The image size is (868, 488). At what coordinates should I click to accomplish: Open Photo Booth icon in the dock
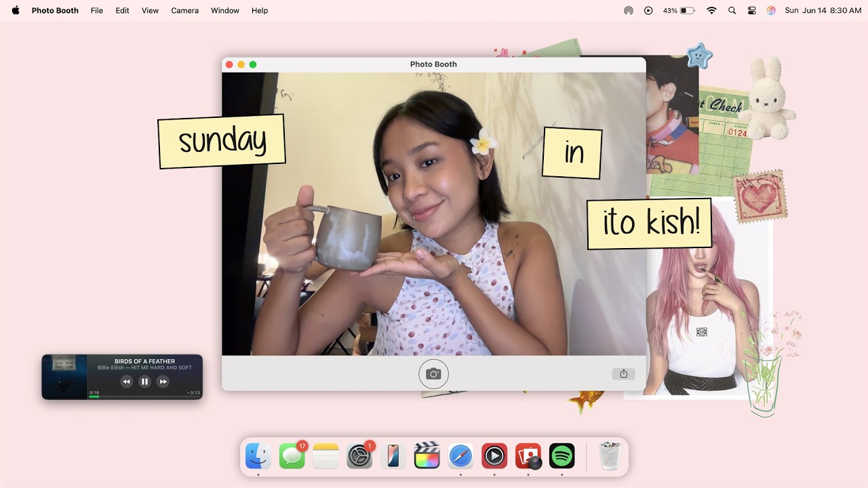(x=528, y=455)
